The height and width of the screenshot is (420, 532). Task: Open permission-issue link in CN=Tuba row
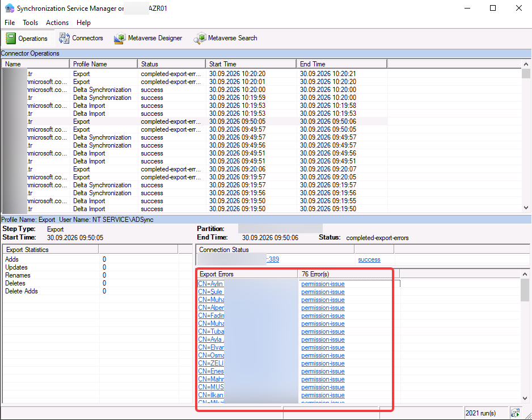[323, 331]
